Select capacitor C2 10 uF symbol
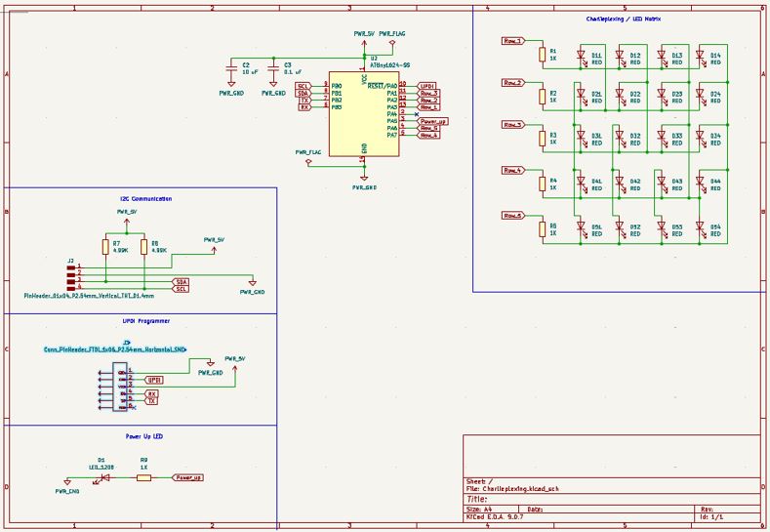 (230, 68)
